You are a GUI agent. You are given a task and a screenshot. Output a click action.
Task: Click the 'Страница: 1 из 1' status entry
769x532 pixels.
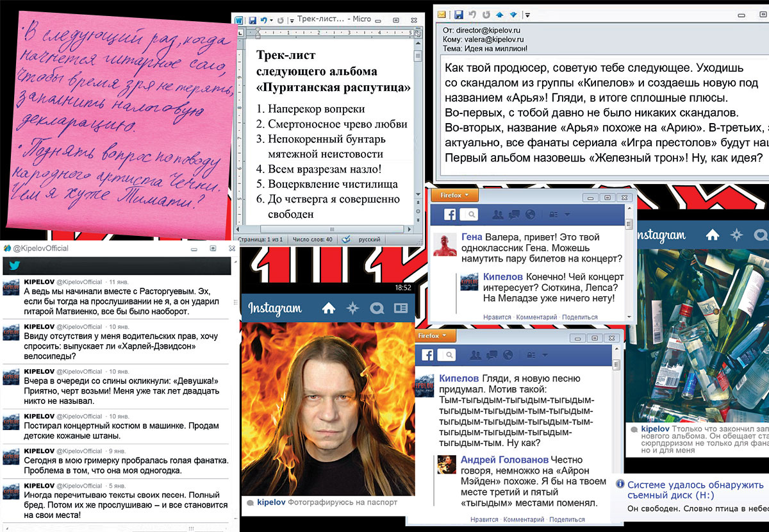click(260, 239)
